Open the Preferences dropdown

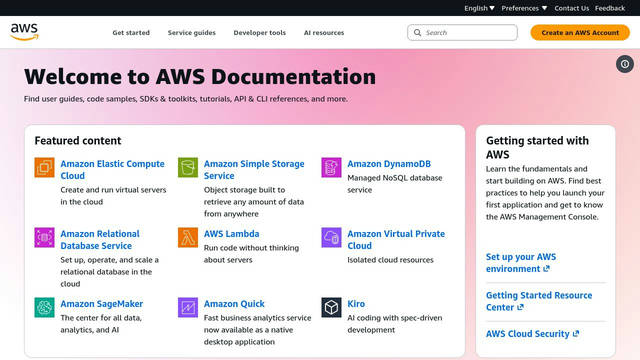[524, 8]
